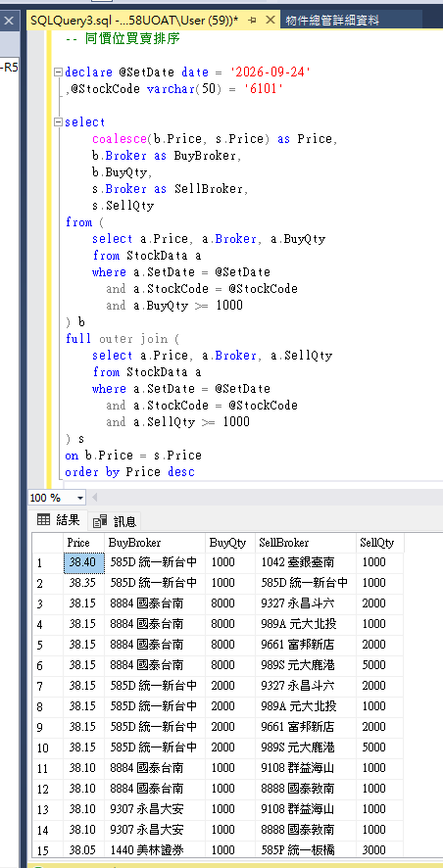Image resolution: width=443 pixels, height=868 pixels.
Task: Close the SQLQuery3.sql tab
Action: click(271, 21)
